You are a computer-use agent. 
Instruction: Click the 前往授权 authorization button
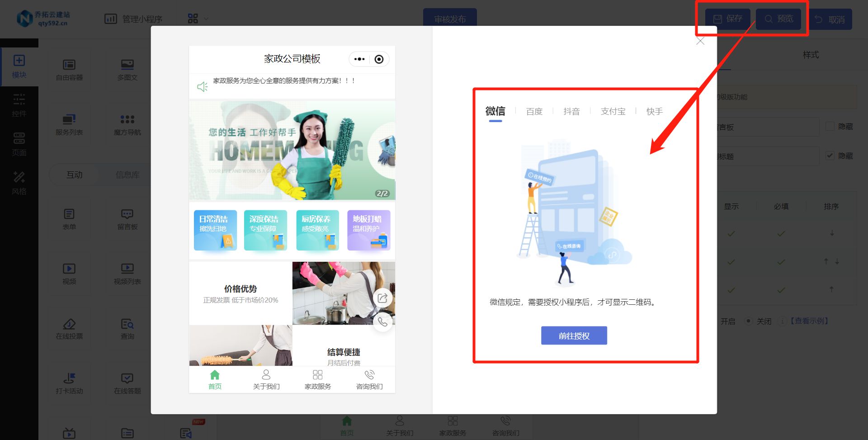[x=574, y=335]
